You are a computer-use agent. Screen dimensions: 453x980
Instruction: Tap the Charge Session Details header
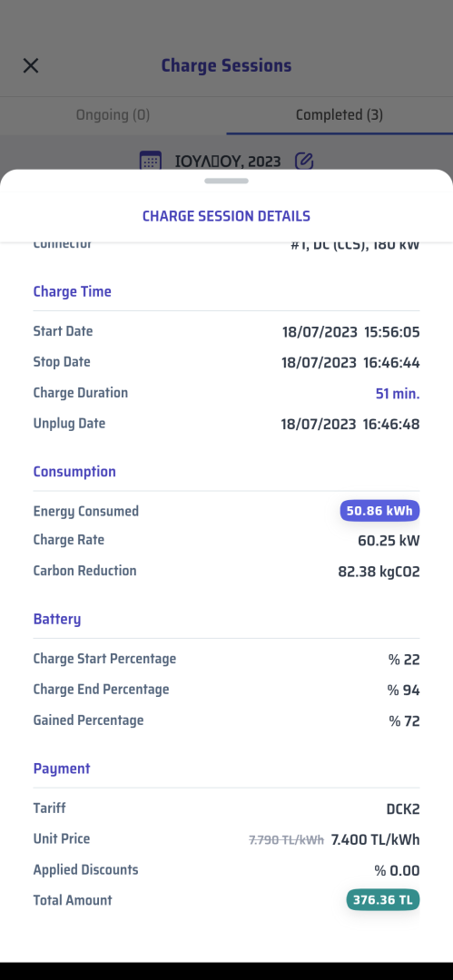click(227, 216)
